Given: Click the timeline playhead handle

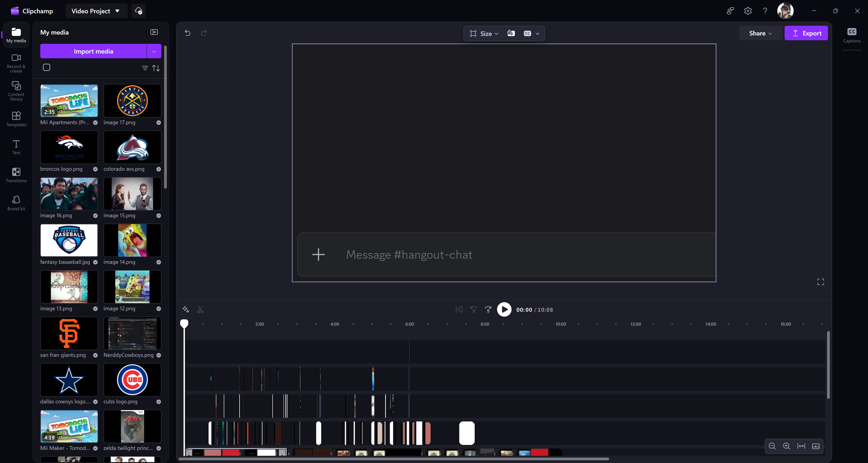Looking at the screenshot, I should click(184, 324).
